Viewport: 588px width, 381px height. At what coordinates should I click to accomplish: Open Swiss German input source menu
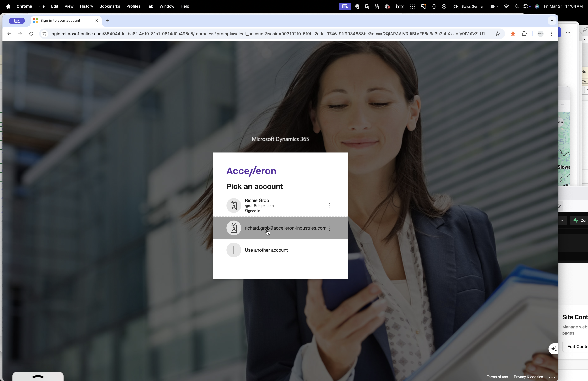point(468,6)
